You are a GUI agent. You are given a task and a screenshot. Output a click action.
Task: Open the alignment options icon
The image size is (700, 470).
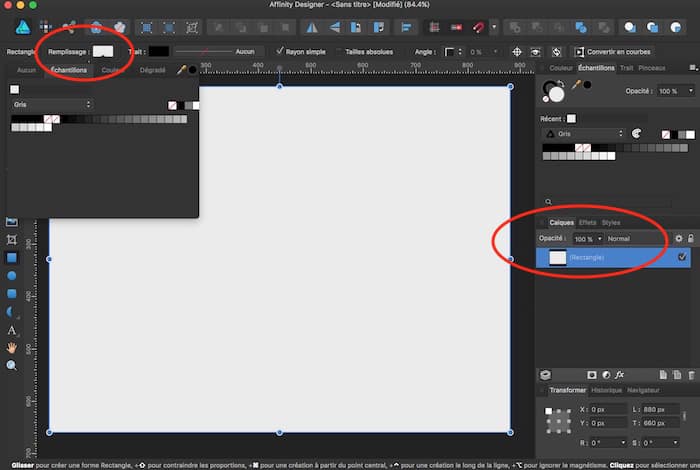tap(406, 28)
